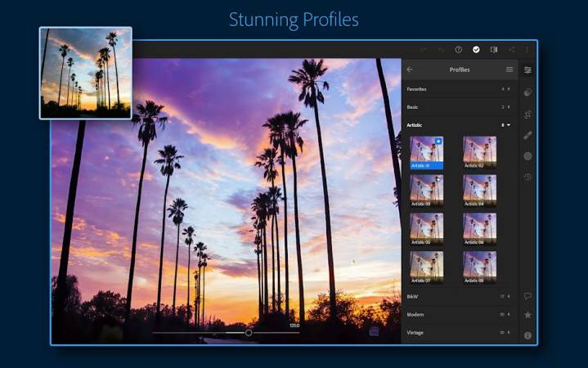Screen dimensions: 588x368
Task: Click the profile amount slider handle
Action: coord(249,333)
